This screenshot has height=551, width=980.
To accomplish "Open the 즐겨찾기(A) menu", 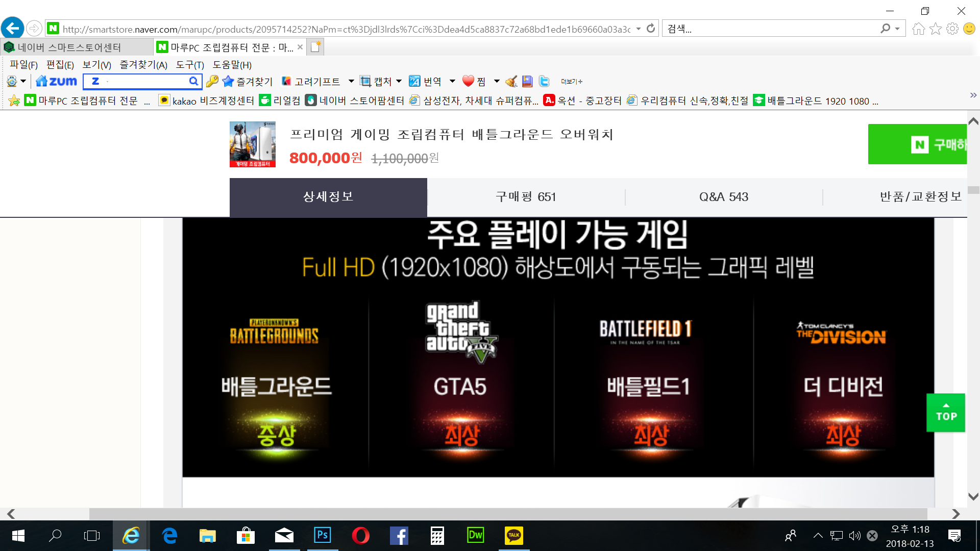I will coord(143,65).
